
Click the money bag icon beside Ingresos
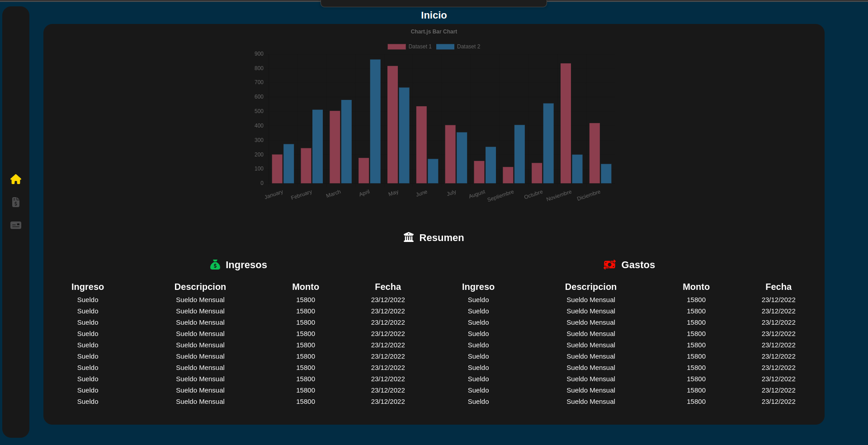coord(215,265)
